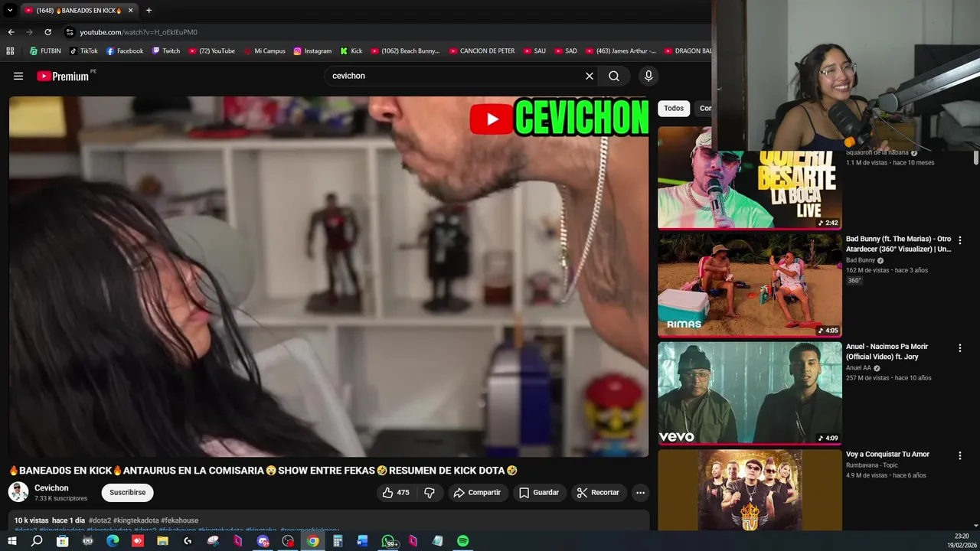Click the YouTube address bar URL
This screenshot has height=551, width=980.
click(x=139, y=32)
